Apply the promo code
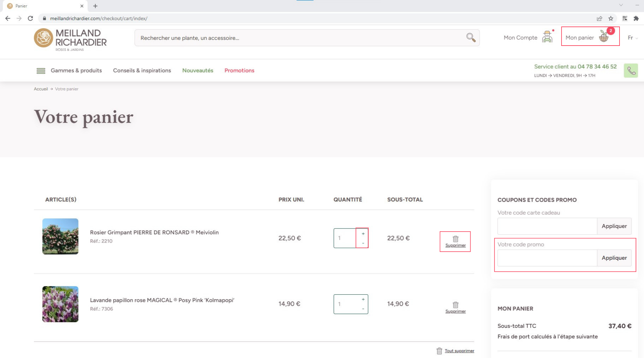644x362 pixels. pos(614,258)
